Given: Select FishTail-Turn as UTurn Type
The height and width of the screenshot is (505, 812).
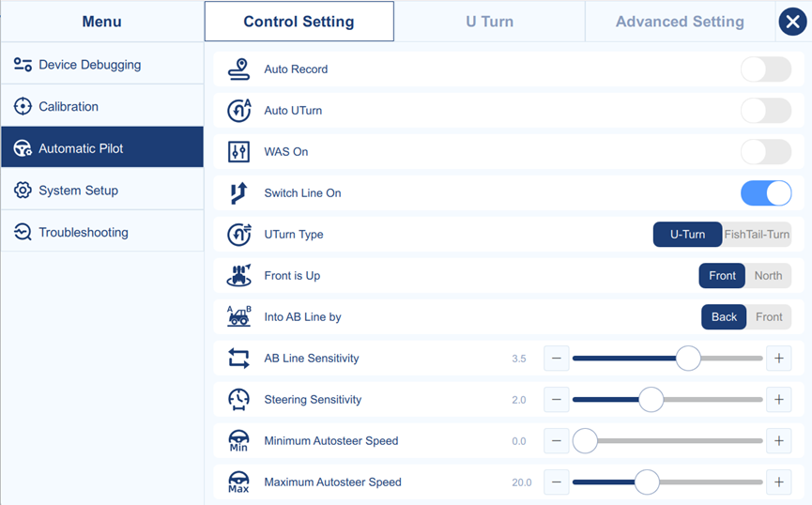Looking at the screenshot, I should (x=757, y=234).
